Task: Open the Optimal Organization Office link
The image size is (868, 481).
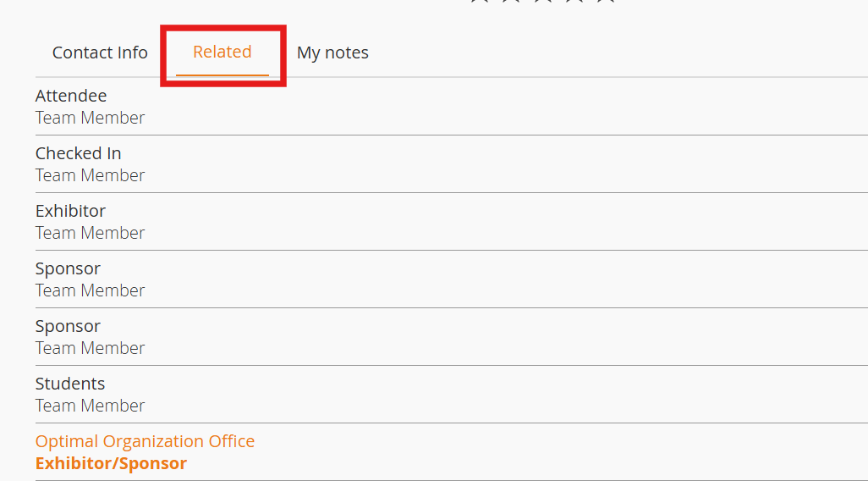Action: tap(145, 441)
